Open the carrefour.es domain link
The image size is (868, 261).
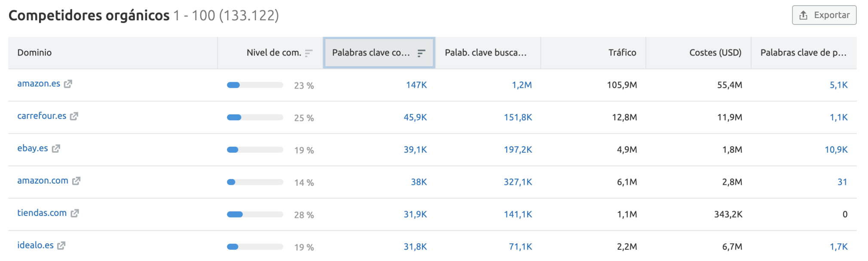point(42,116)
